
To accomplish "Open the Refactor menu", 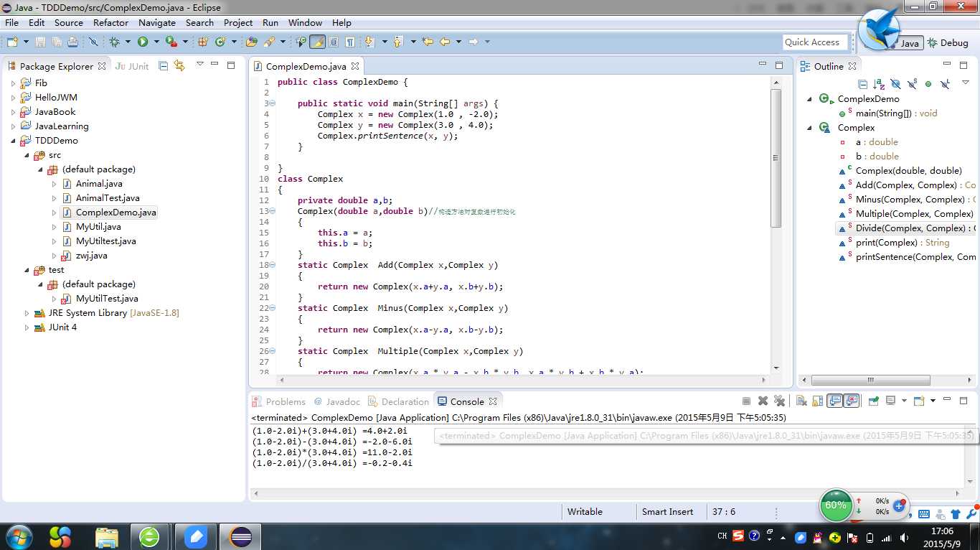I will tap(110, 22).
